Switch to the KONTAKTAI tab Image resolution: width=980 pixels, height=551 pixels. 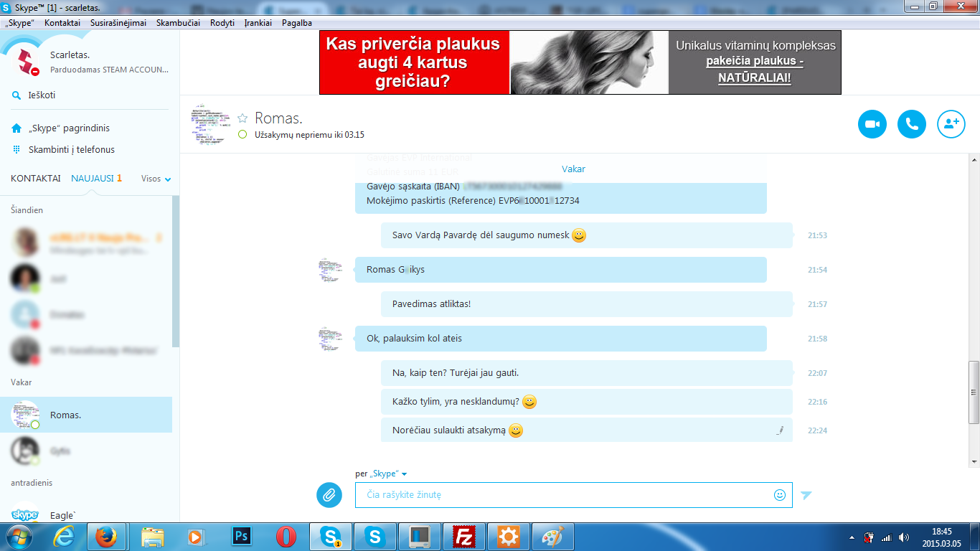coord(36,179)
